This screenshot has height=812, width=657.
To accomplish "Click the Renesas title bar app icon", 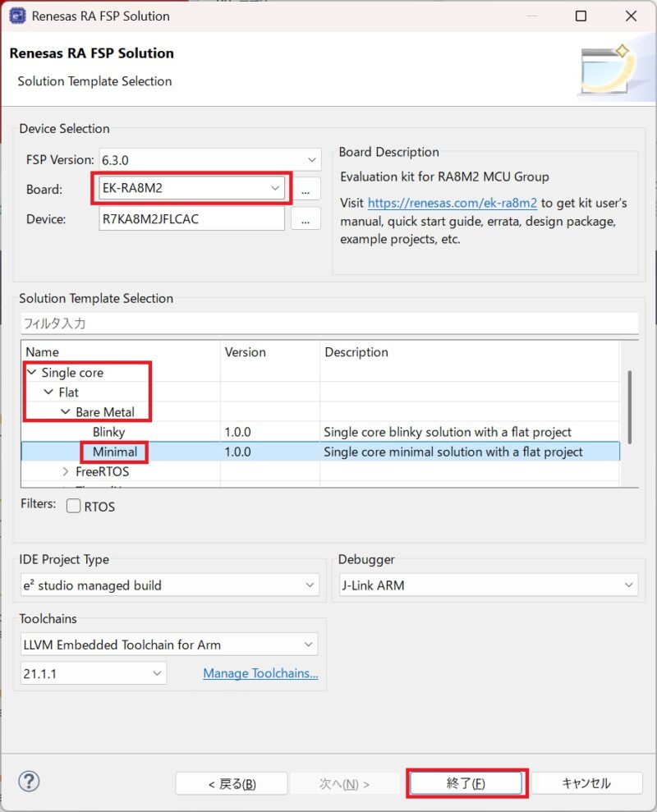I will (16, 16).
